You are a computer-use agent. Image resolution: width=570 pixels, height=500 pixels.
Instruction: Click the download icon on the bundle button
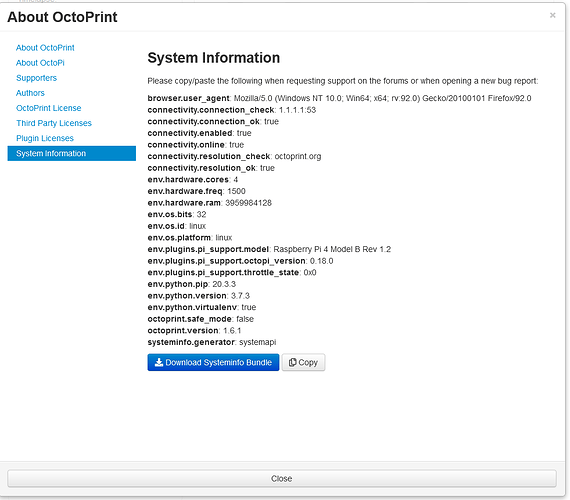click(x=159, y=363)
